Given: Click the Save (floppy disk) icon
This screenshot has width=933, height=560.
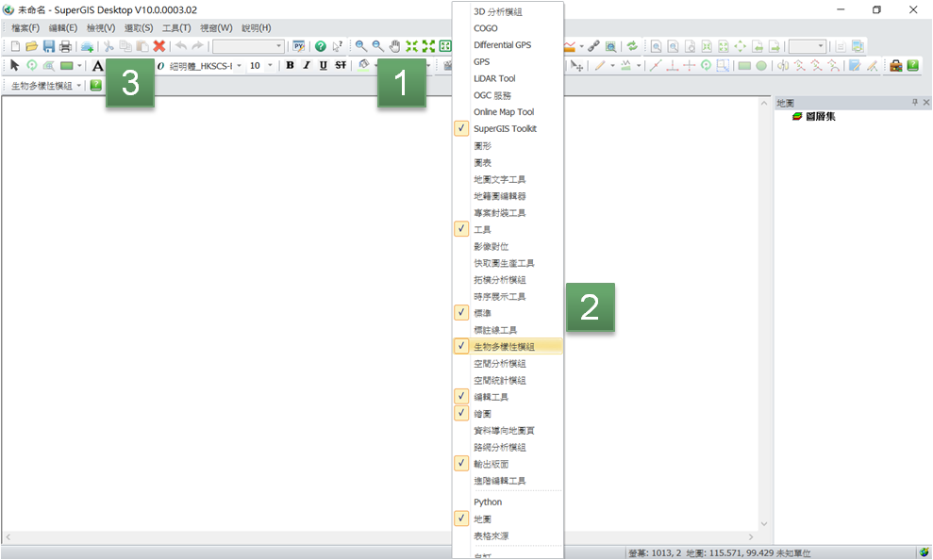Looking at the screenshot, I should tap(48, 46).
